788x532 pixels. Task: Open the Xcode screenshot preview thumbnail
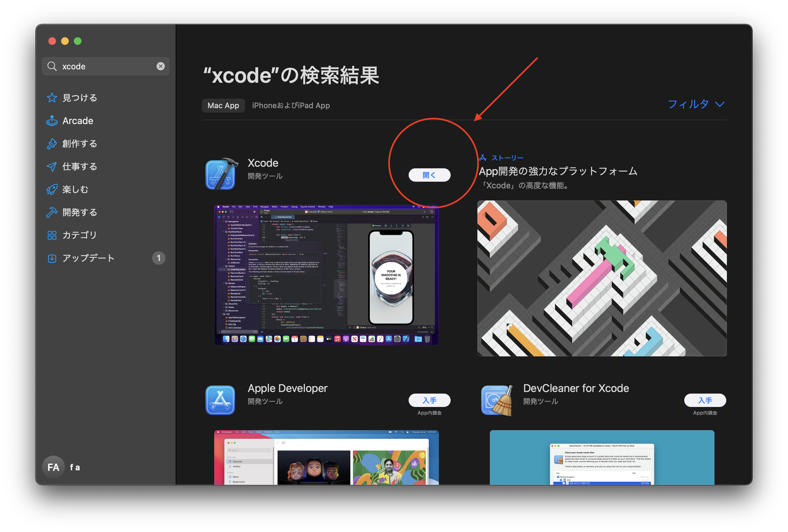[x=327, y=275]
